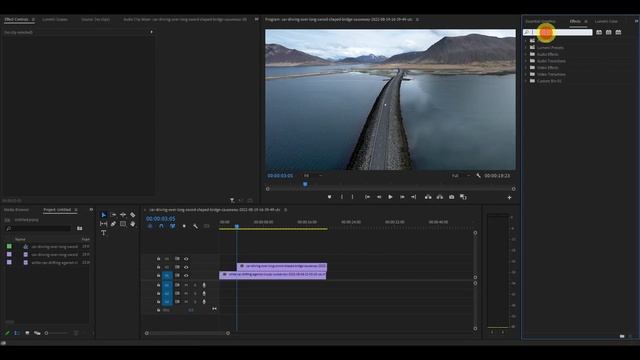
Task: Click YUV Effects filter in Effects panel
Action: (x=618, y=32)
